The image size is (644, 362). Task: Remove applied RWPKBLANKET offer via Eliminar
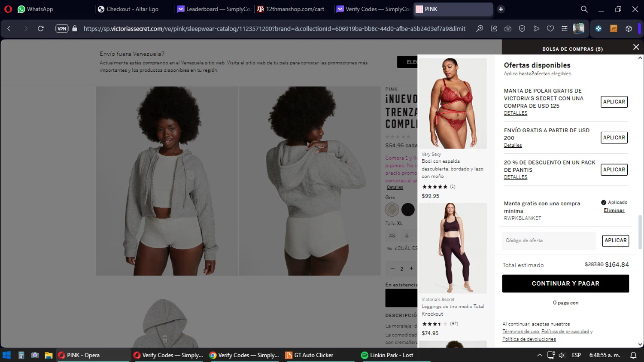point(614,210)
